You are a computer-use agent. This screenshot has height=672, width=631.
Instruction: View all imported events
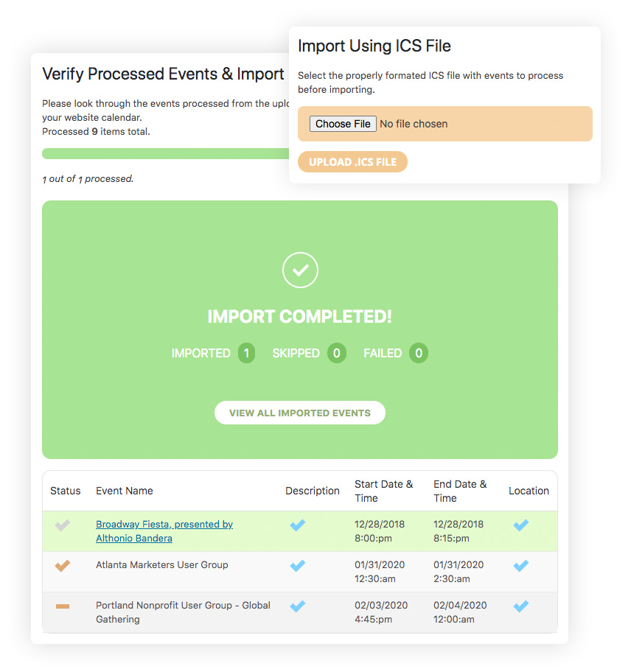click(x=299, y=413)
